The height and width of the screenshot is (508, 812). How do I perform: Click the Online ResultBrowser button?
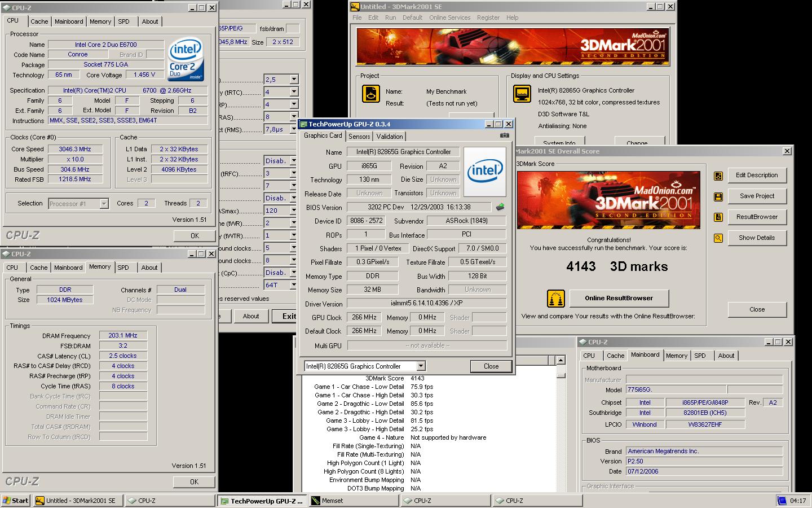pos(619,299)
